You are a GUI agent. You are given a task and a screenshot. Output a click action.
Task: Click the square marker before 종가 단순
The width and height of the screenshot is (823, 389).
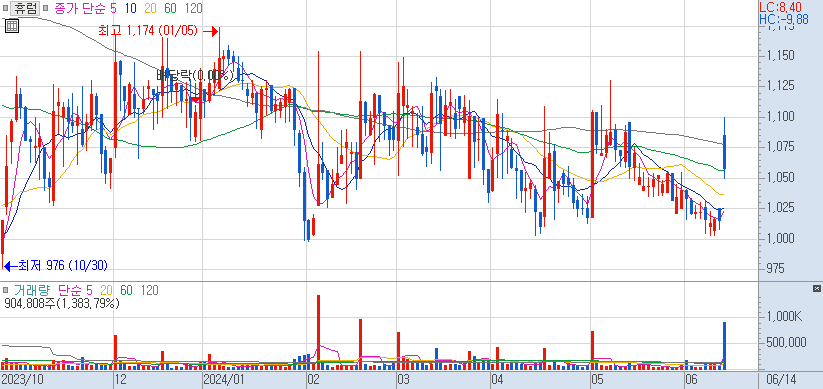pyautogui.click(x=46, y=8)
